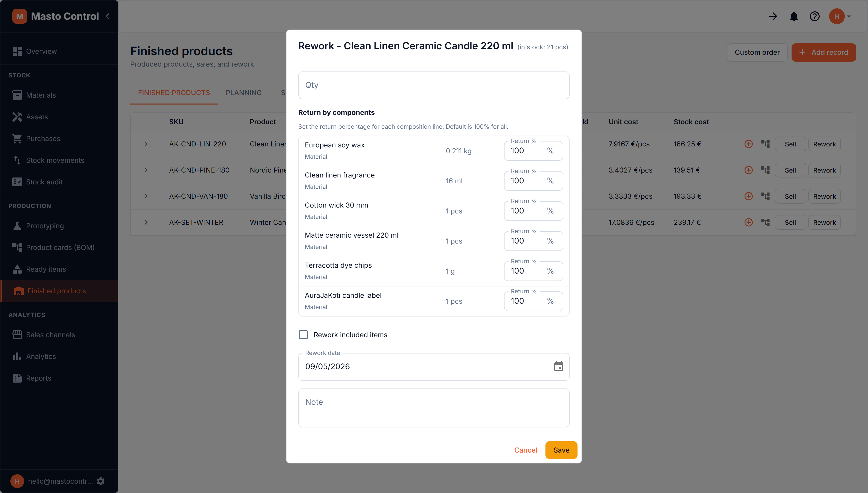Open settings gear next to account email
Viewport: 868px width, 493px height.
pyautogui.click(x=101, y=481)
